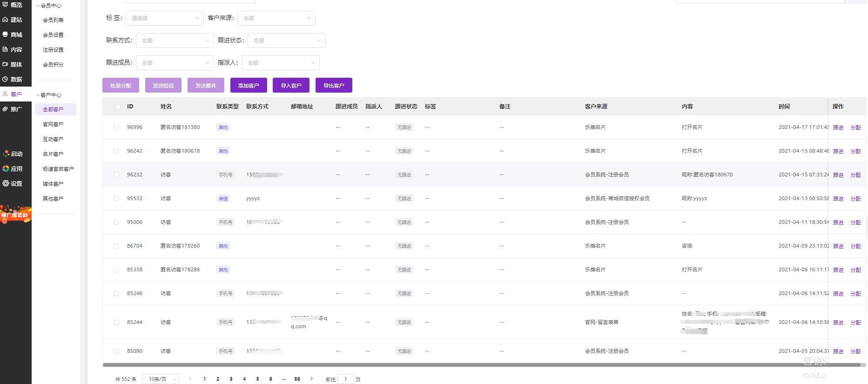Check the row checkbox for ID 96996
This screenshot has width=868, height=384.
[116, 127]
